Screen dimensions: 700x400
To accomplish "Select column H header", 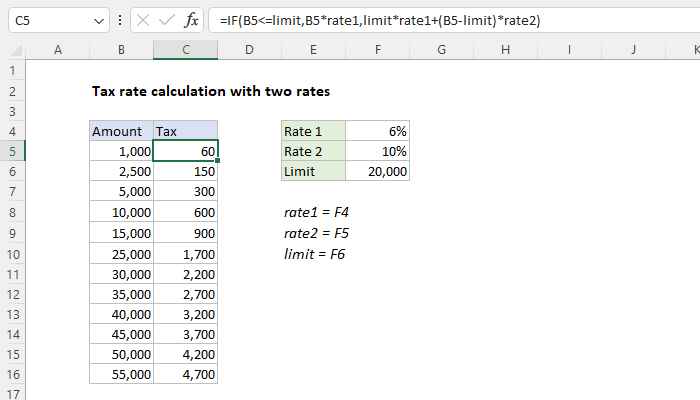I will pyautogui.click(x=505, y=50).
